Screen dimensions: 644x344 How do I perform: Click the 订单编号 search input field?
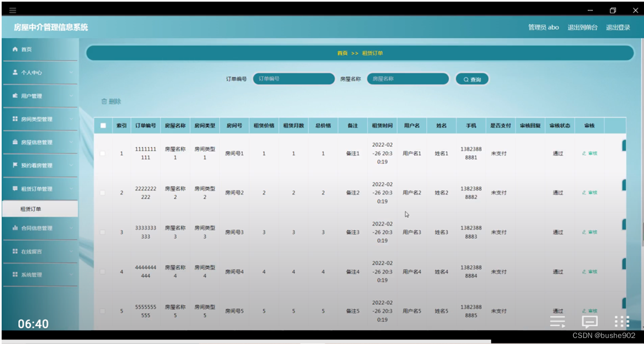293,79
